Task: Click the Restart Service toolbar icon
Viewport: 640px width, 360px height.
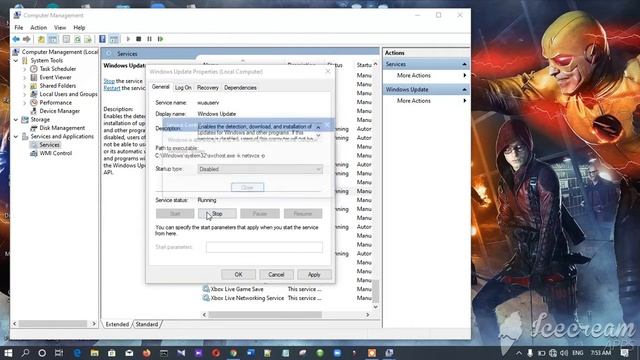Action: coord(160,39)
